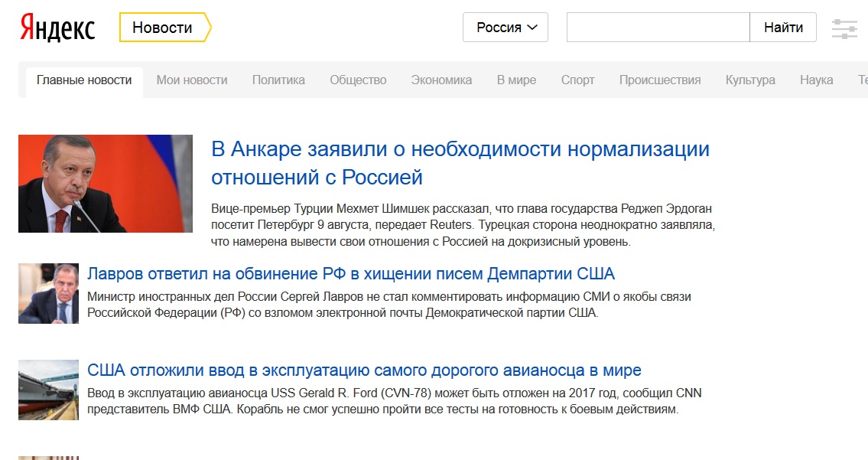Click the Найти search button
868x460 pixels.
[783, 27]
